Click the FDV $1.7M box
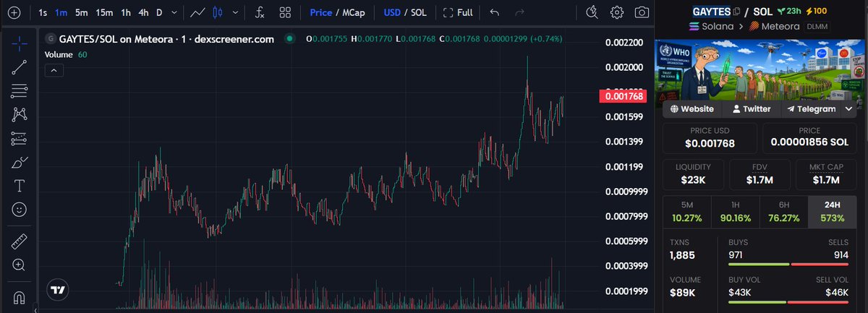Screen dimensions: 868x313 [759, 174]
